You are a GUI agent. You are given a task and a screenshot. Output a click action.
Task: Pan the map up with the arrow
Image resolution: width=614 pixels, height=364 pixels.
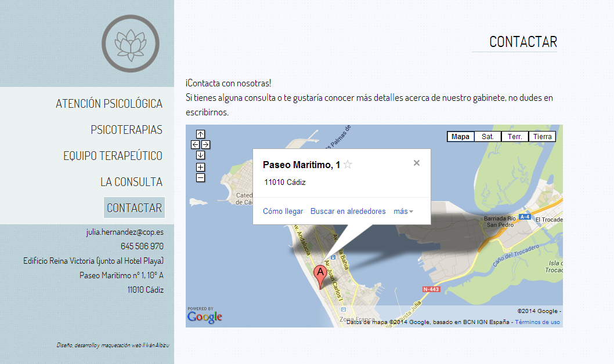[200, 134]
